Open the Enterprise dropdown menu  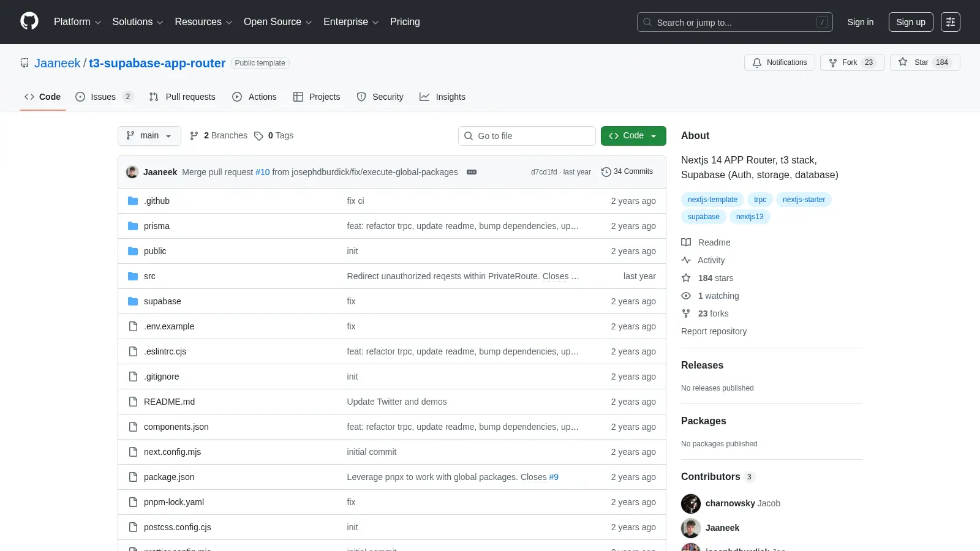tap(351, 22)
